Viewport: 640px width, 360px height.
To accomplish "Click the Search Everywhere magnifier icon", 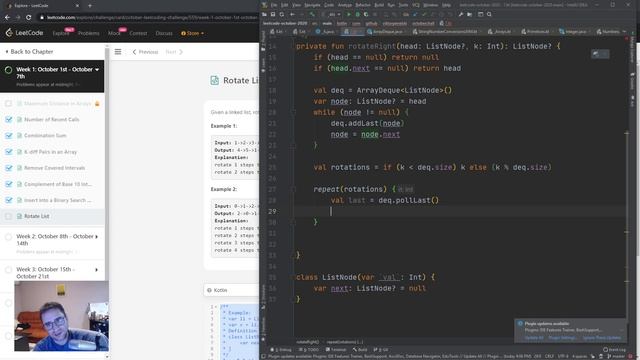I will (x=489, y=14).
